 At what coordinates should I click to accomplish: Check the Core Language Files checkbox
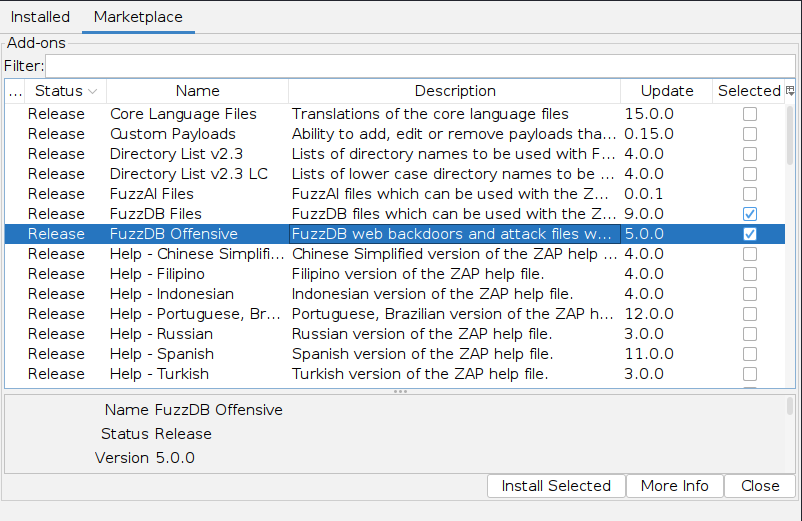click(x=750, y=114)
